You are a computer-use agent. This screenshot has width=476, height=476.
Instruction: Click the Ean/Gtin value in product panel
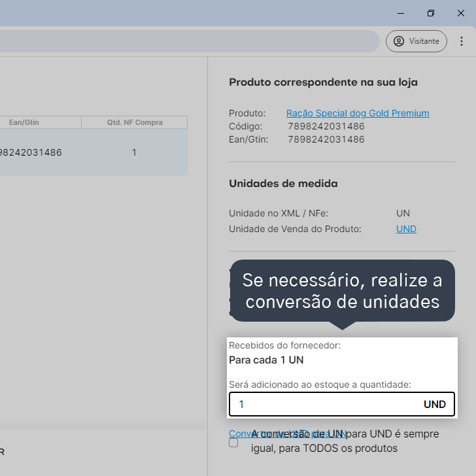pos(326,139)
